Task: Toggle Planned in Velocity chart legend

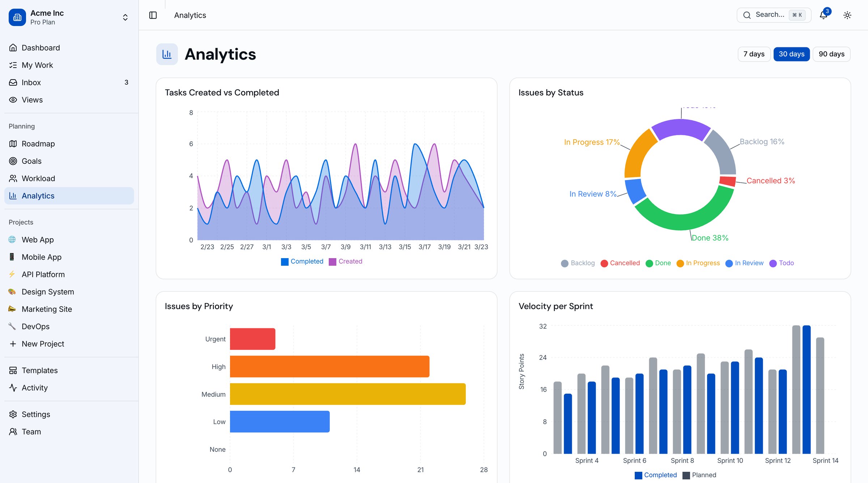Action: coord(699,475)
